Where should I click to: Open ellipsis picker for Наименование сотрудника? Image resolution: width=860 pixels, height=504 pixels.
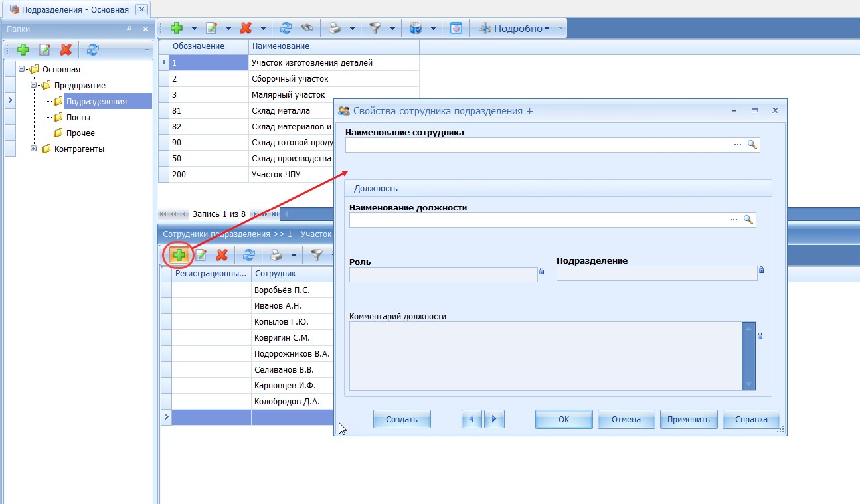coord(737,145)
